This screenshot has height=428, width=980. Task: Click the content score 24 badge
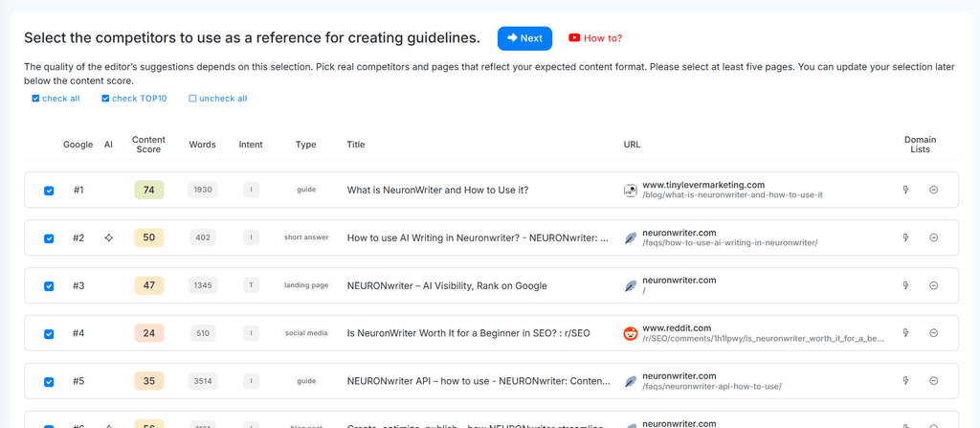click(148, 333)
